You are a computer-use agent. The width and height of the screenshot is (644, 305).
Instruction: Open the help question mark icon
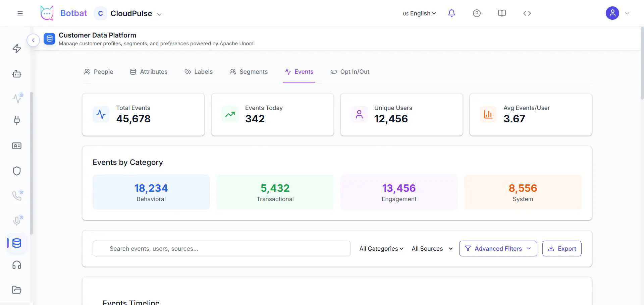click(477, 13)
